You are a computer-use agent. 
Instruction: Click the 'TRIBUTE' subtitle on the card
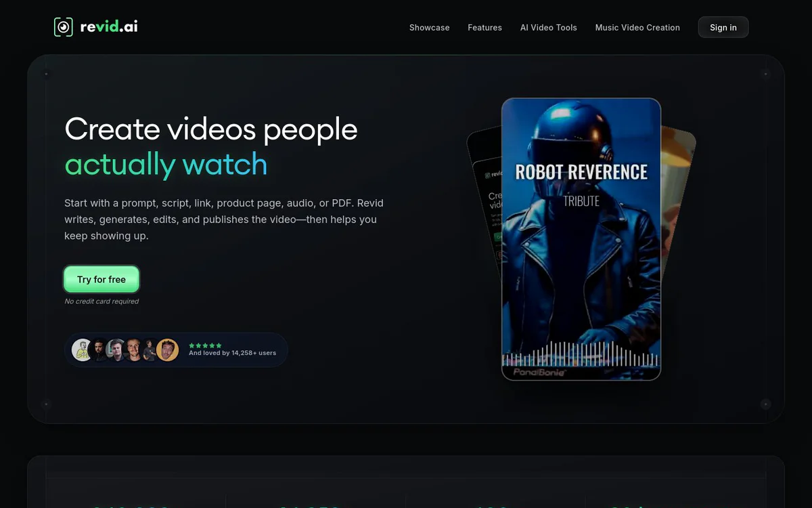point(581,201)
